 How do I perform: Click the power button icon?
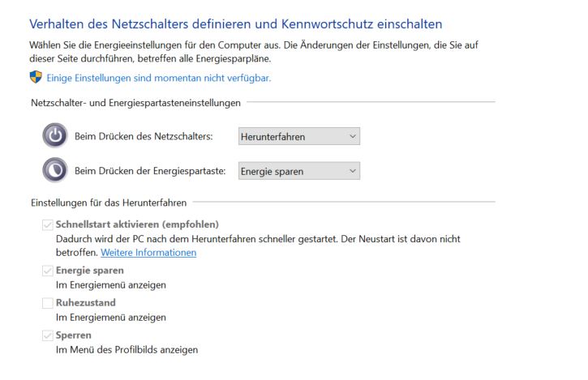pos(54,136)
